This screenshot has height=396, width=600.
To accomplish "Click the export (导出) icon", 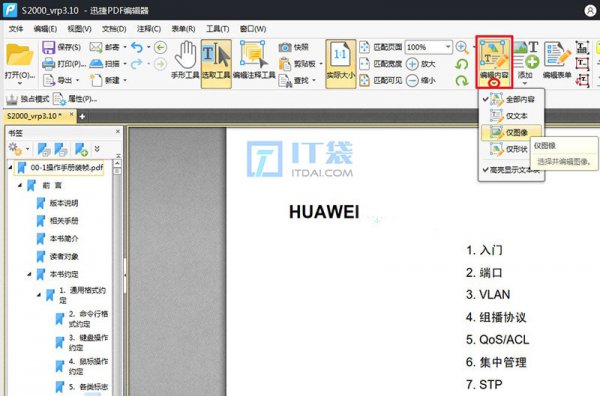I will [49, 80].
